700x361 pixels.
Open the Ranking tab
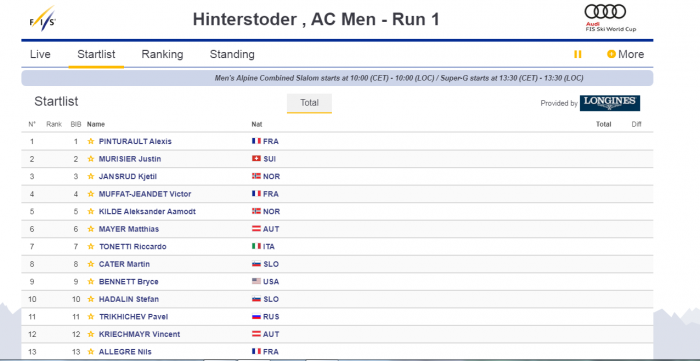[x=162, y=54]
